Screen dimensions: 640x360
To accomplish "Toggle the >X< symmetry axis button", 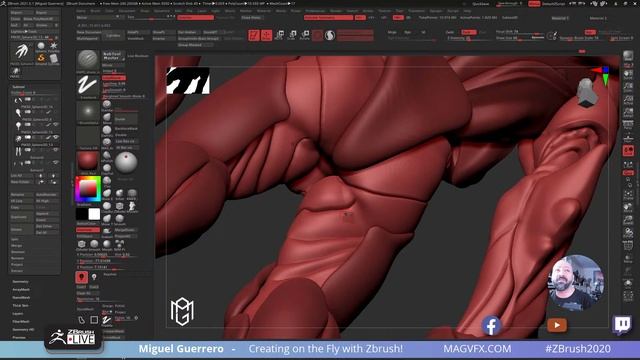I will [360, 18].
